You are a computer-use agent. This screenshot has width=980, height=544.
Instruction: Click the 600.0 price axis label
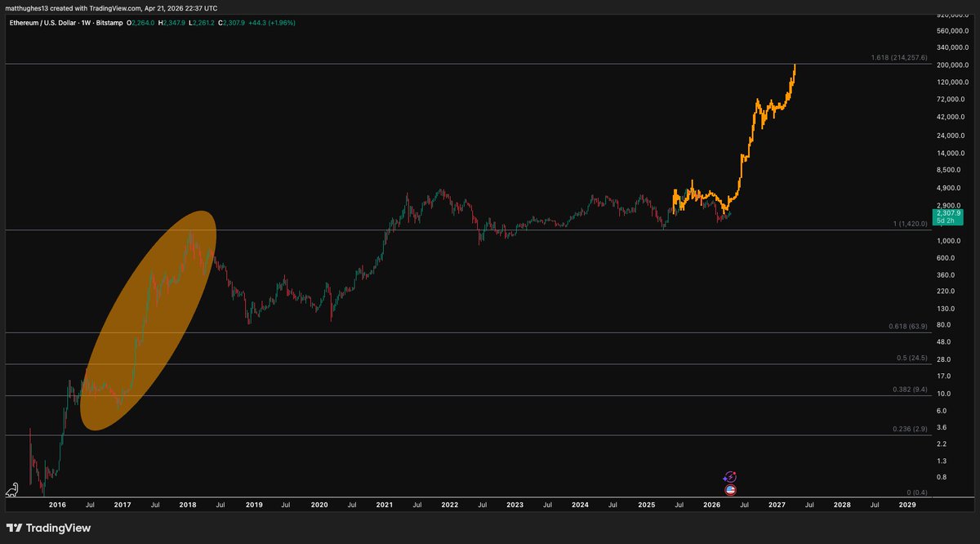tap(946, 257)
